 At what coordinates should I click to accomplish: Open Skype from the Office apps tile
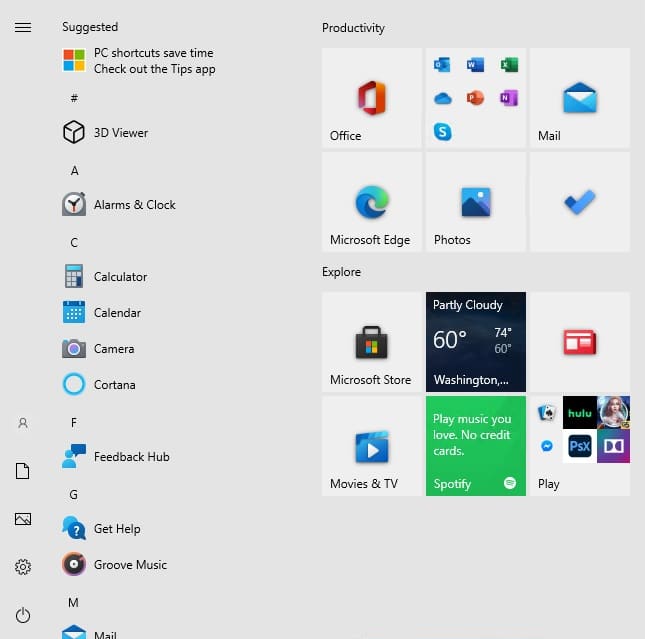(x=442, y=132)
